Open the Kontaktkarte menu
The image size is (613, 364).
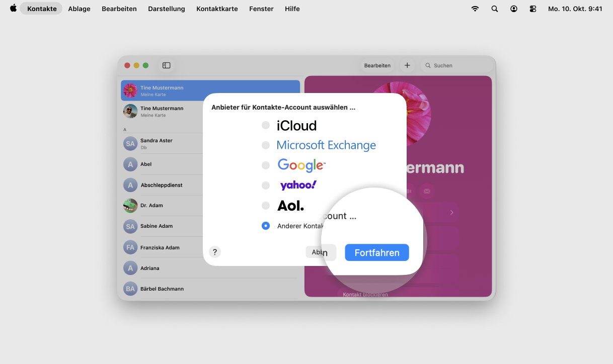(x=217, y=9)
